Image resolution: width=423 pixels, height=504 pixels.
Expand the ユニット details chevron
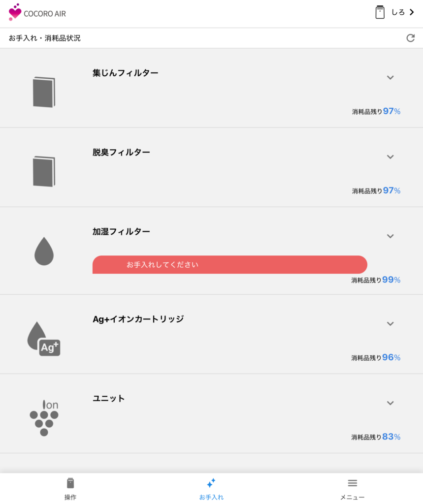pyautogui.click(x=390, y=403)
